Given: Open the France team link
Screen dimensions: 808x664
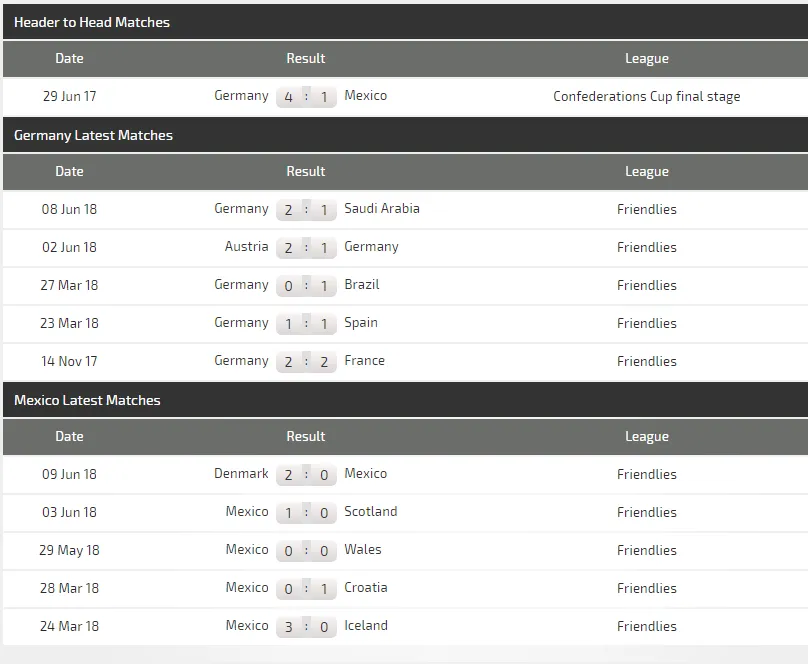Looking at the screenshot, I should tap(364, 361).
